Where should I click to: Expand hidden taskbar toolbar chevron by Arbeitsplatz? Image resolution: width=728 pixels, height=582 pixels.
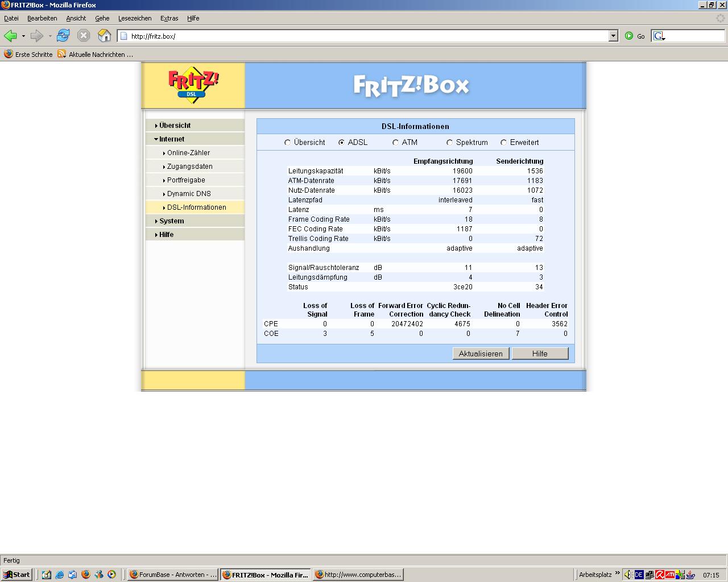618,573
